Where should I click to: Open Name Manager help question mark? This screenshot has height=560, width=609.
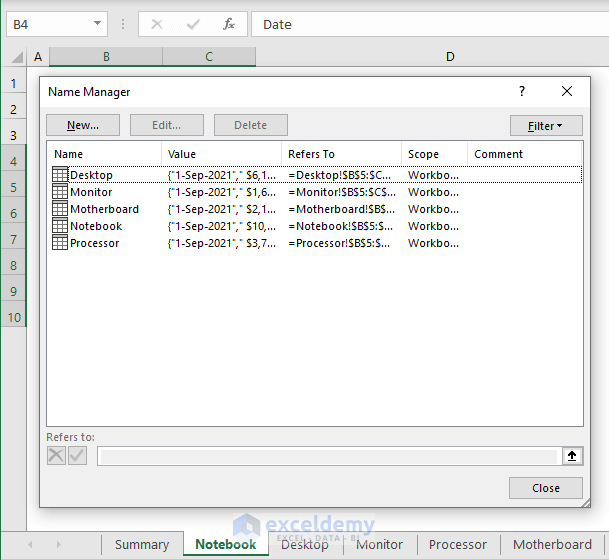click(522, 91)
